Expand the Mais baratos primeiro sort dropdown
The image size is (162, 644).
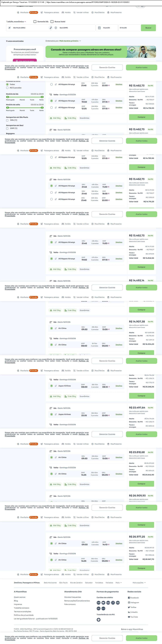(70, 41)
